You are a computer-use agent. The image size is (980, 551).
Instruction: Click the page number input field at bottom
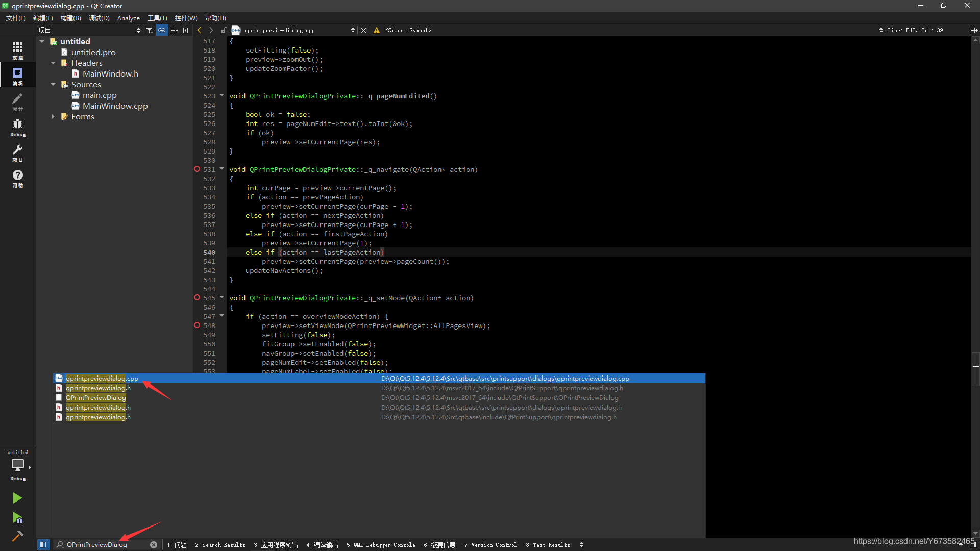[103, 544]
